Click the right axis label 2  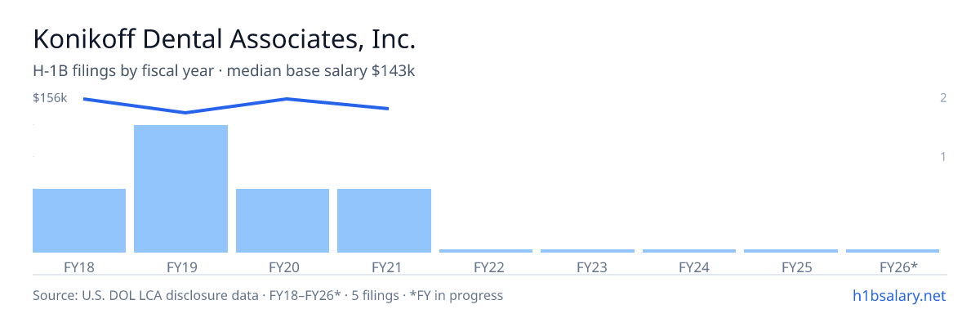pos(943,98)
